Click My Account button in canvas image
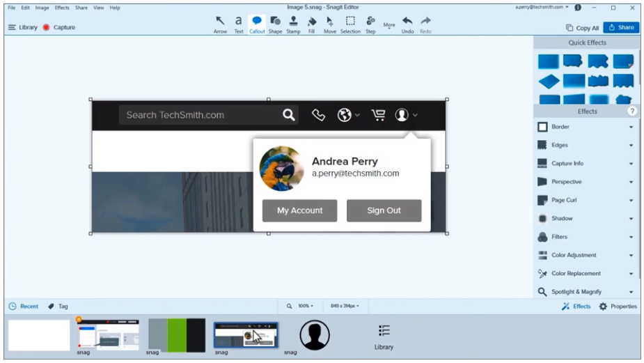This screenshot has width=644, height=363. (300, 210)
